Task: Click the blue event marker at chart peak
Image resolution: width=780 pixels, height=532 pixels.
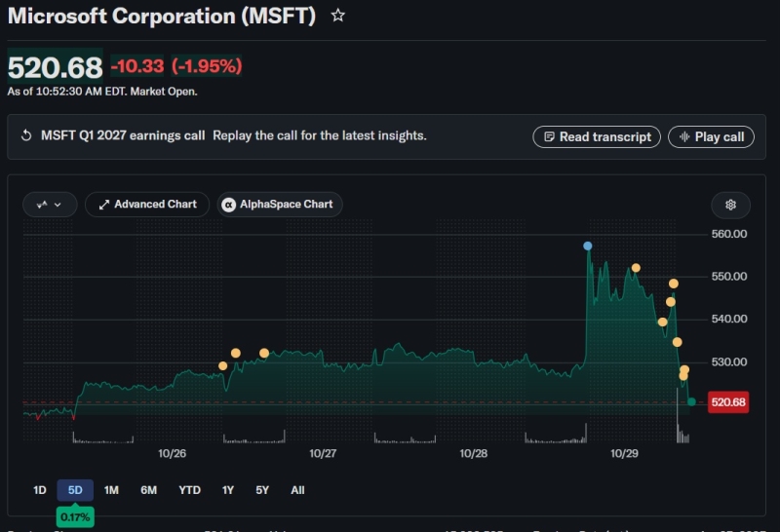Action: 588,247
